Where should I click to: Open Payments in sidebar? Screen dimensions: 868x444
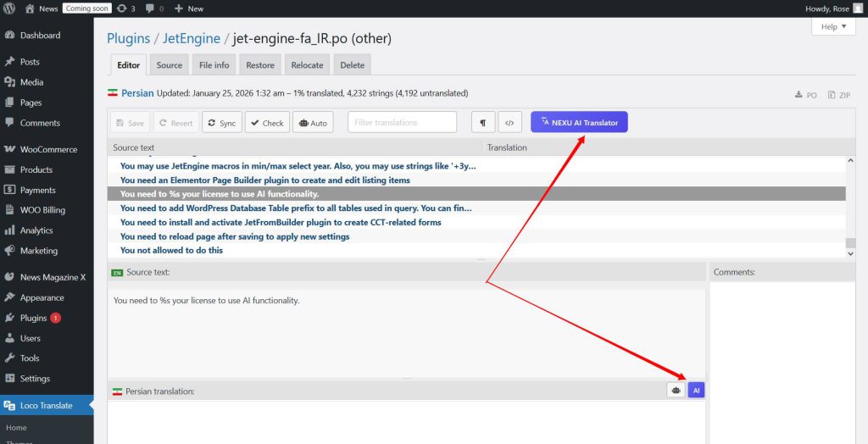coord(37,190)
